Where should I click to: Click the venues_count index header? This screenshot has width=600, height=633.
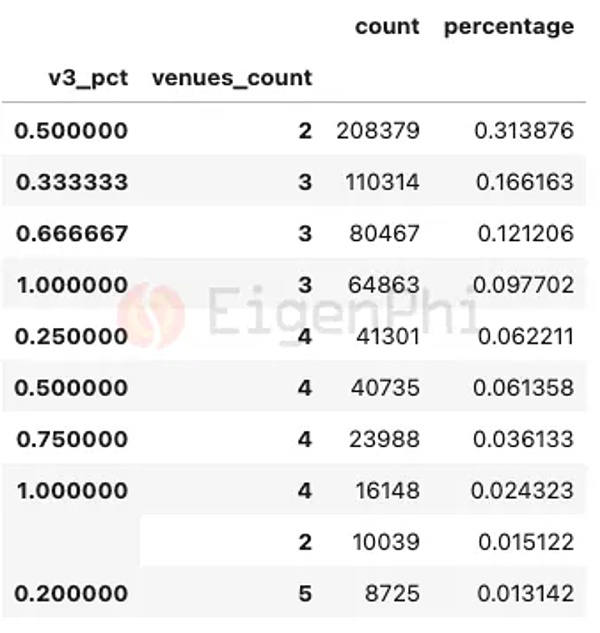(x=231, y=78)
